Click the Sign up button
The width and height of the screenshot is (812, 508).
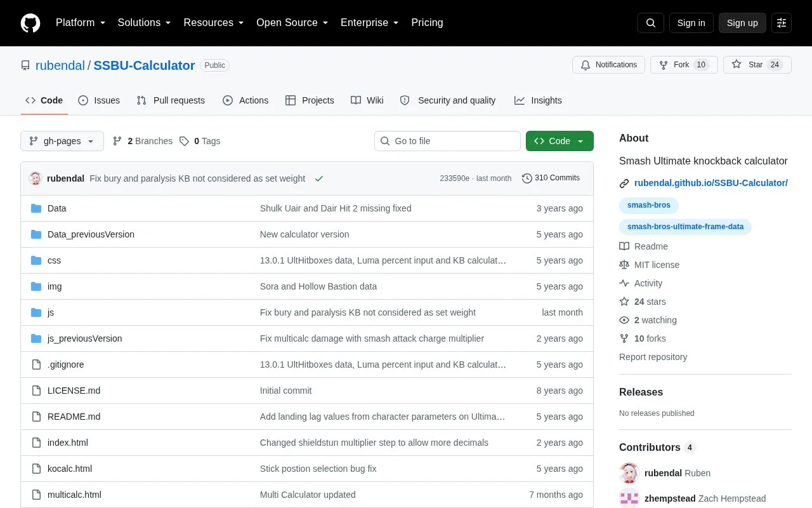coord(742,23)
